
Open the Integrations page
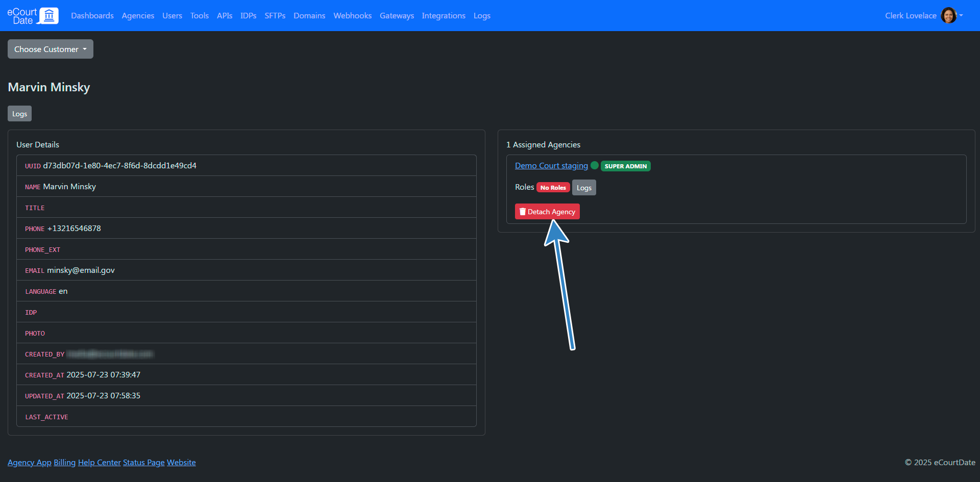[444, 16]
